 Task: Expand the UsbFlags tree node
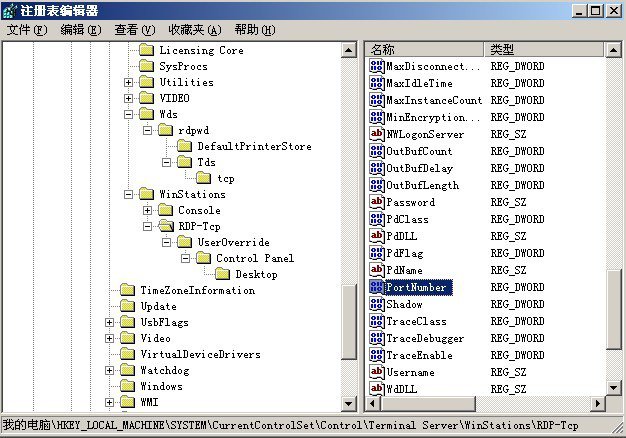pyautogui.click(x=110, y=322)
